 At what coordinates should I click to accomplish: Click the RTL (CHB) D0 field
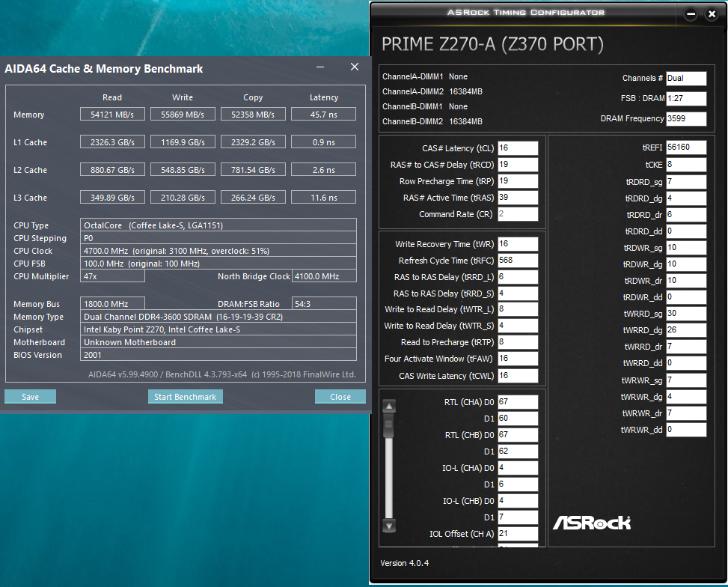click(518, 435)
